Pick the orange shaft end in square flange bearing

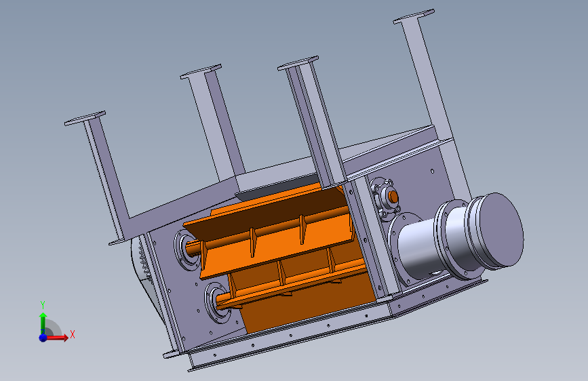pyautogui.click(x=393, y=197)
